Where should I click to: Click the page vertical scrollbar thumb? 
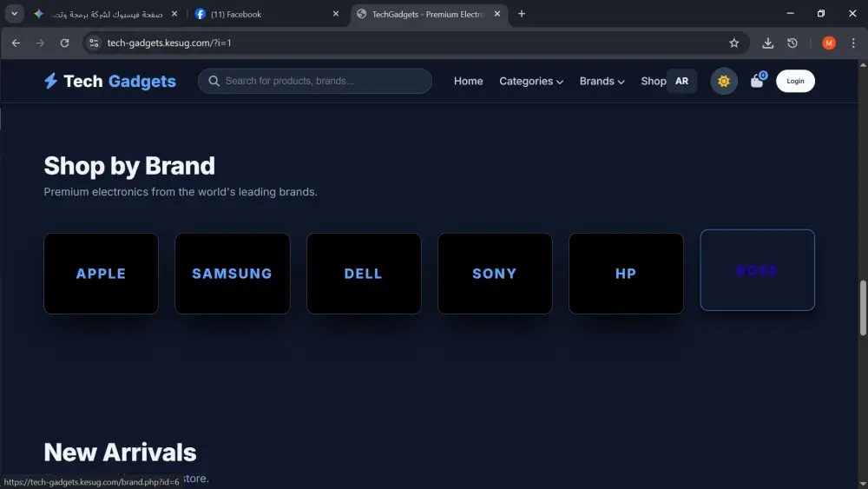click(x=863, y=308)
